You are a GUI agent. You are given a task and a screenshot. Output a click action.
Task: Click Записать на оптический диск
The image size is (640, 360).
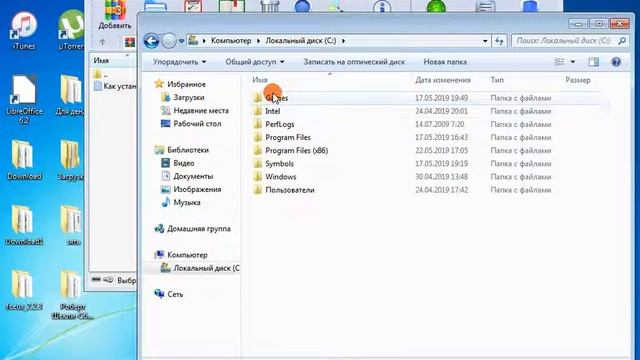coord(354,62)
